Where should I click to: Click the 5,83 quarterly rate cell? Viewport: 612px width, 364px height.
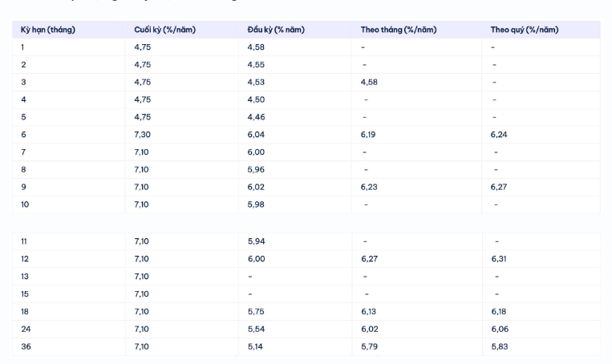(x=499, y=346)
